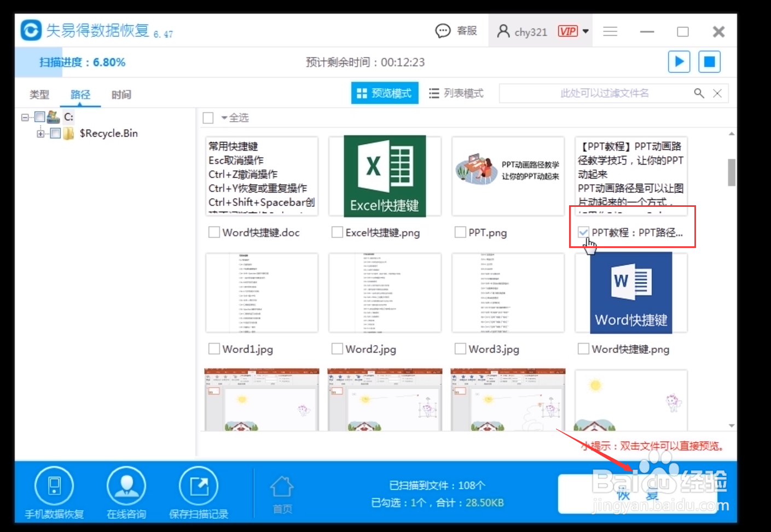Toggle the select-all checkbox
This screenshot has width=771, height=532.
[208, 118]
